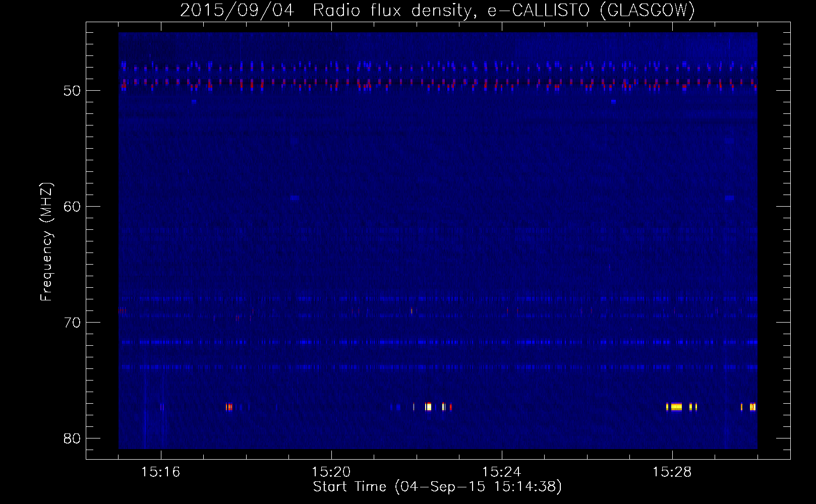The height and width of the screenshot is (504, 816).
Task: Click the time tick label '15:20'
Action: [331, 472]
